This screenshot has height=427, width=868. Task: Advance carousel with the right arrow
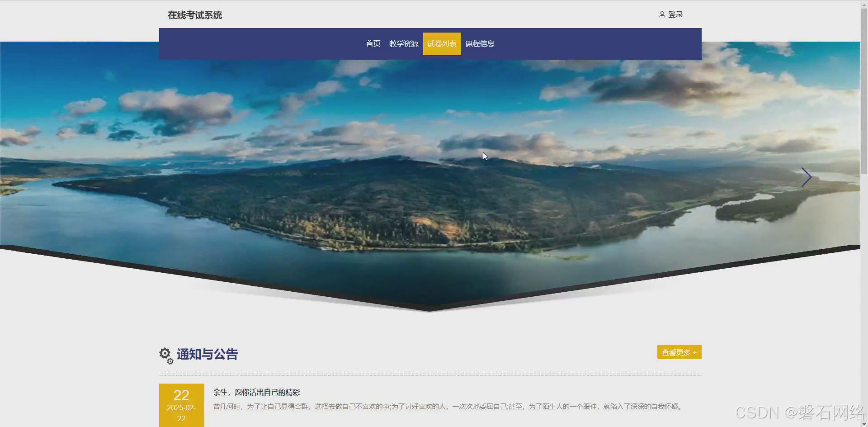tap(806, 177)
